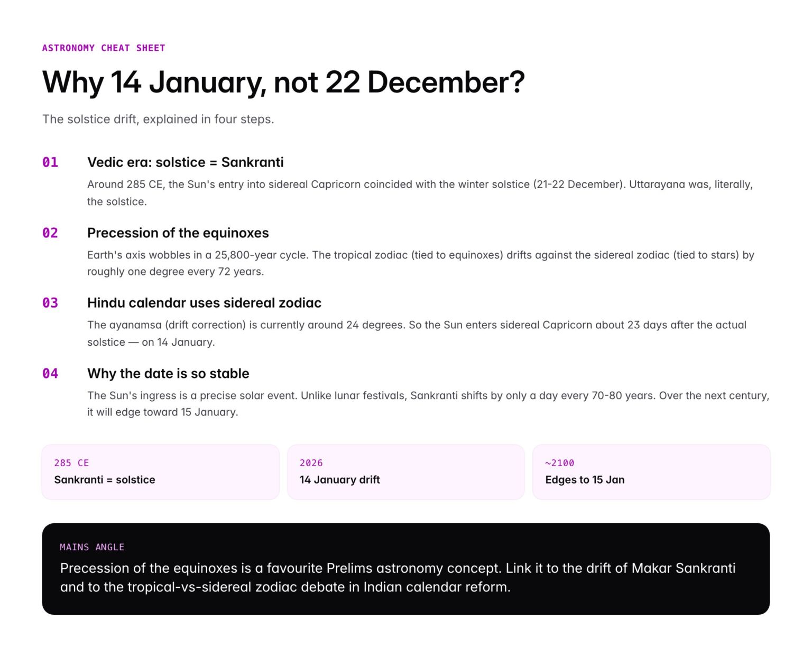Select the 'Hindu calendar uses sidereal zodiac' heading
This screenshot has height=657, width=812.
[x=204, y=303]
